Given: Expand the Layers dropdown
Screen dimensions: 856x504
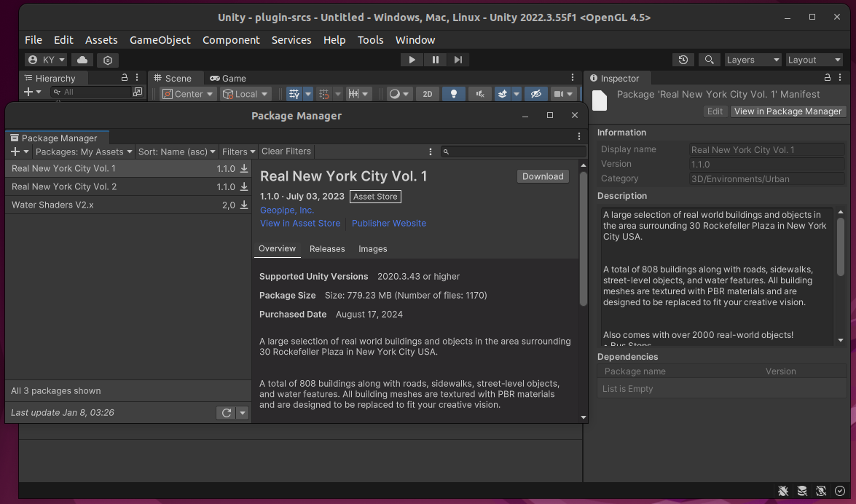Looking at the screenshot, I should click(753, 60).
